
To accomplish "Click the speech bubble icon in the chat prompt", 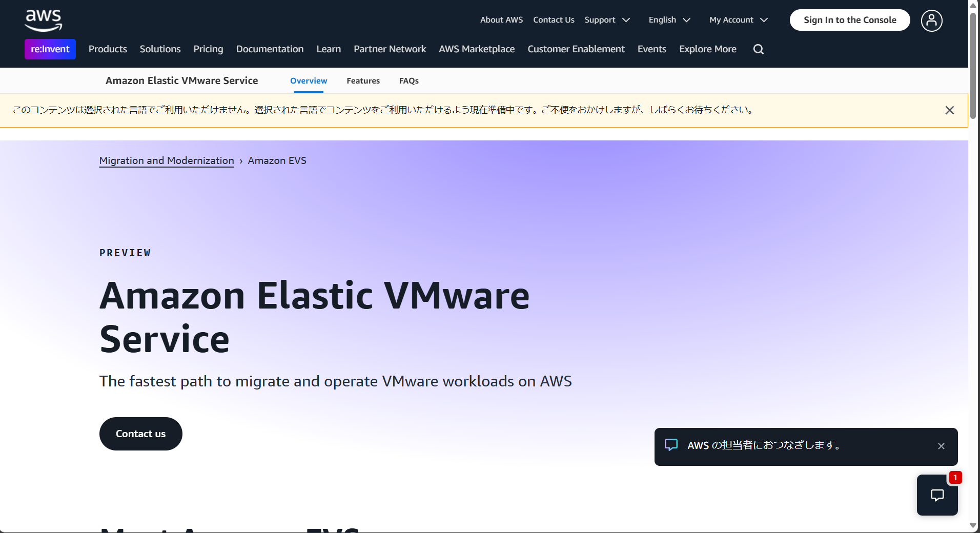I will 671,445.
